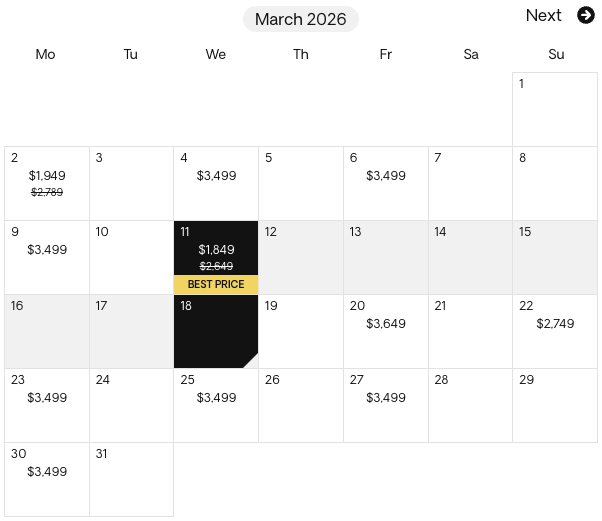The height and width of the screenshot is (521, 602).
Task: Click the yellow BEST PRICE badge
Action: [x=216, y=284]
